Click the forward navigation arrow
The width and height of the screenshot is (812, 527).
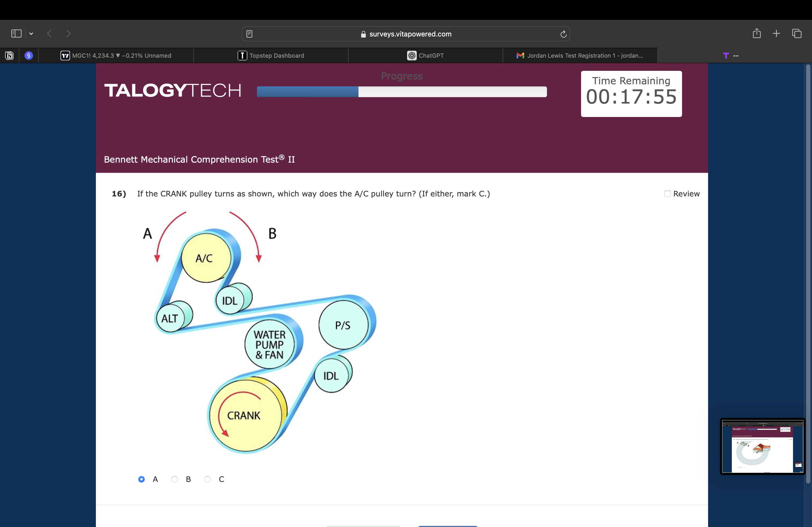pyautogui.click(x=68, y=33)
